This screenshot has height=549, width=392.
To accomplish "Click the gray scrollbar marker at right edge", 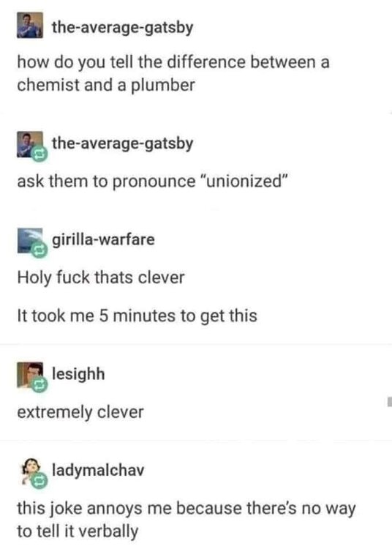I will tap(390, 401).
